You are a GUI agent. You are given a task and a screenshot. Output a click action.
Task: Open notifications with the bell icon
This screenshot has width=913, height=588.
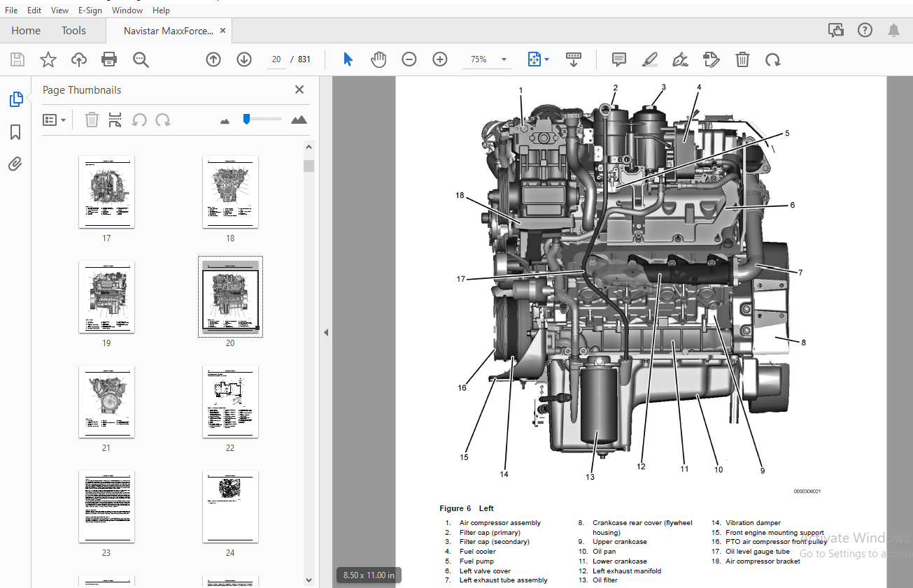pyautogui.click(x=894, y=30)
